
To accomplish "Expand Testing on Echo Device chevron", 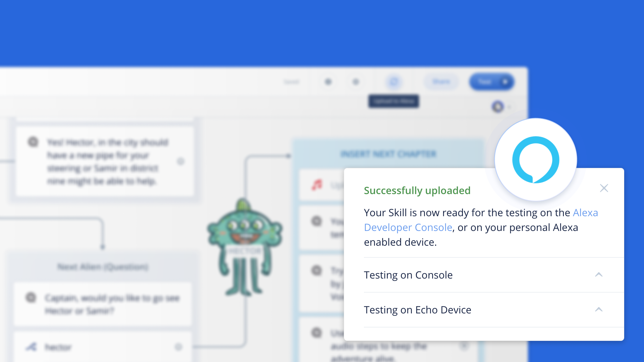I will [x=598, y=310].
